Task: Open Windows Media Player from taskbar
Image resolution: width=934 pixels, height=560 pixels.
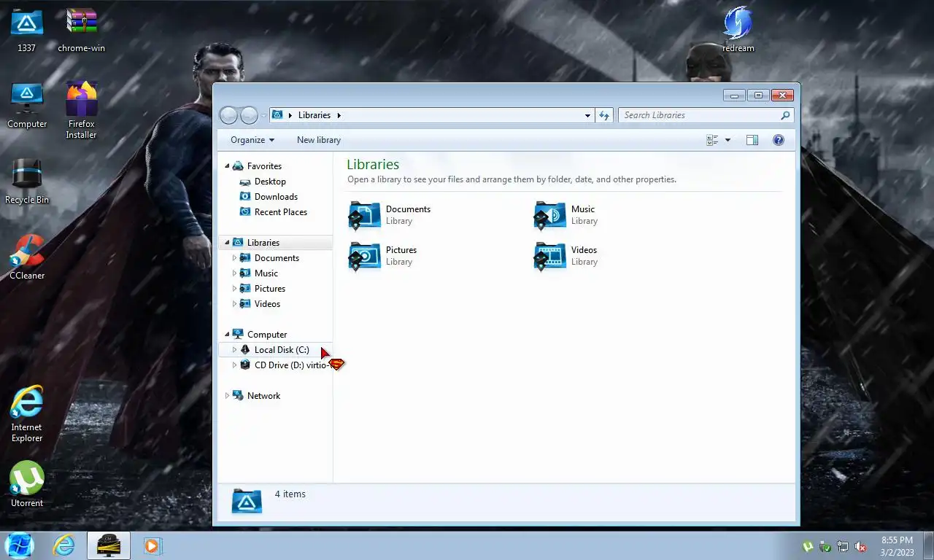Action: (152, 545)
